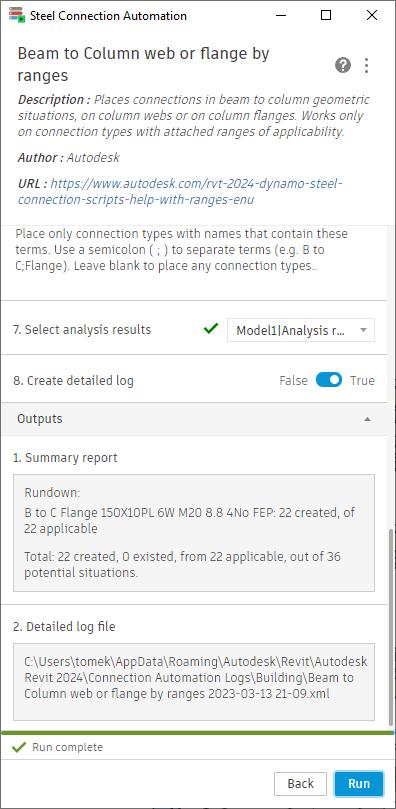
Task: Close the Steel Connection Automation window
Action: pyautogui.click(x=372, y=15)
